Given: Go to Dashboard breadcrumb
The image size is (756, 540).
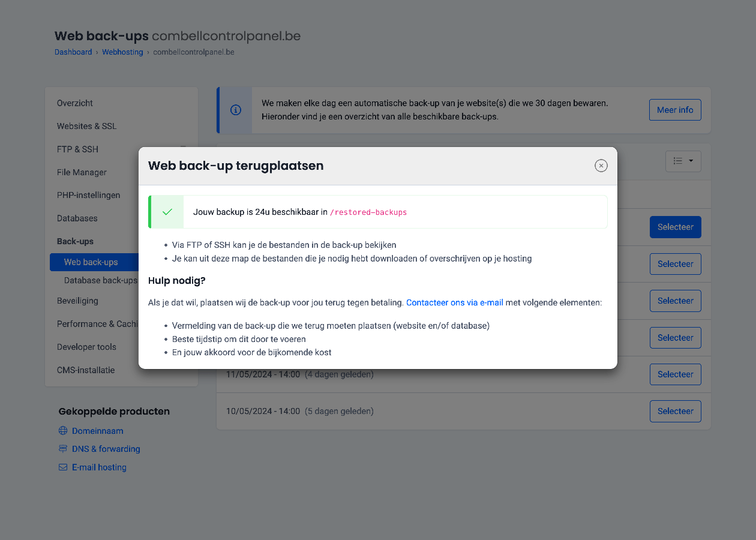Looking at the screenshot, I should click(73, 52).
